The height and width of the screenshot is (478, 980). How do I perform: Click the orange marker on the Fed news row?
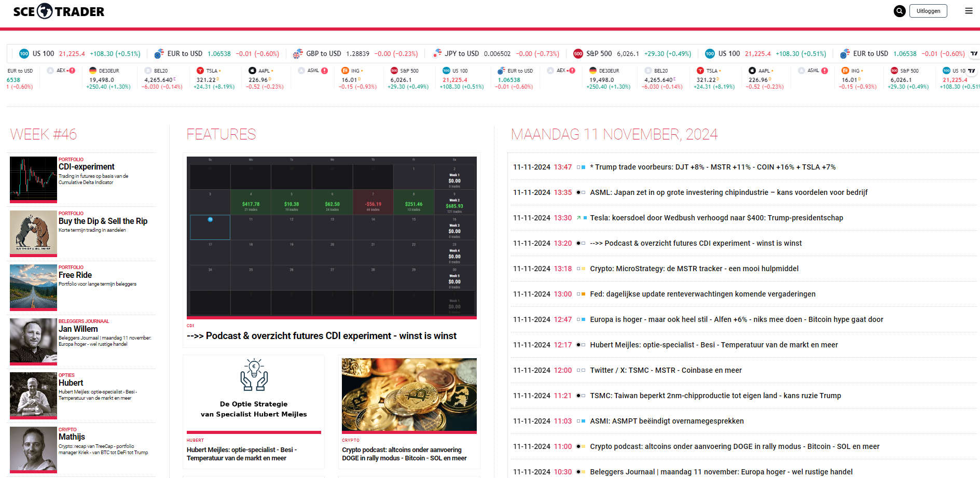tap(584, 294)
